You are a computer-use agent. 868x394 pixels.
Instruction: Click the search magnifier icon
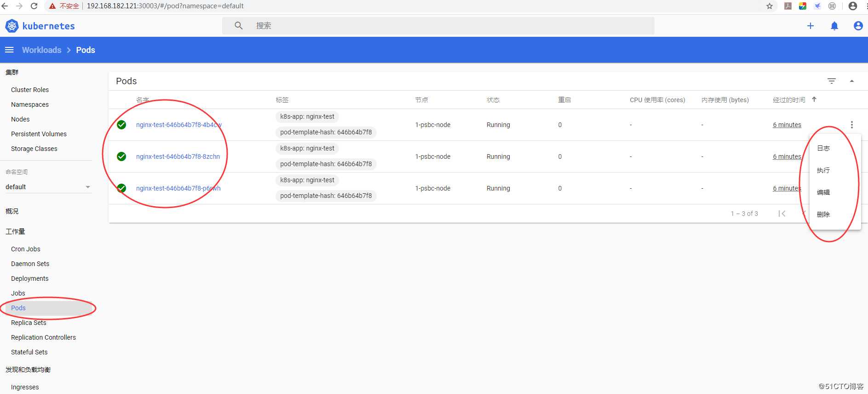[x=238, y=26]
